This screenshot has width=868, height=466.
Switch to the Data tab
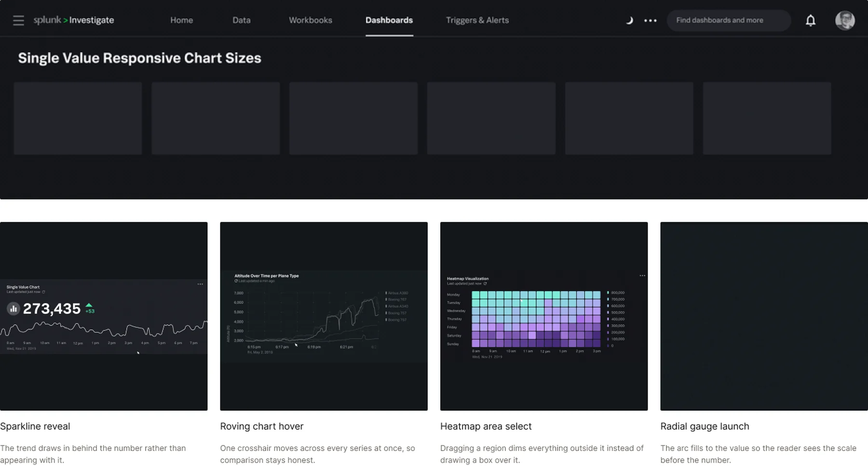[x=242, y=20]
